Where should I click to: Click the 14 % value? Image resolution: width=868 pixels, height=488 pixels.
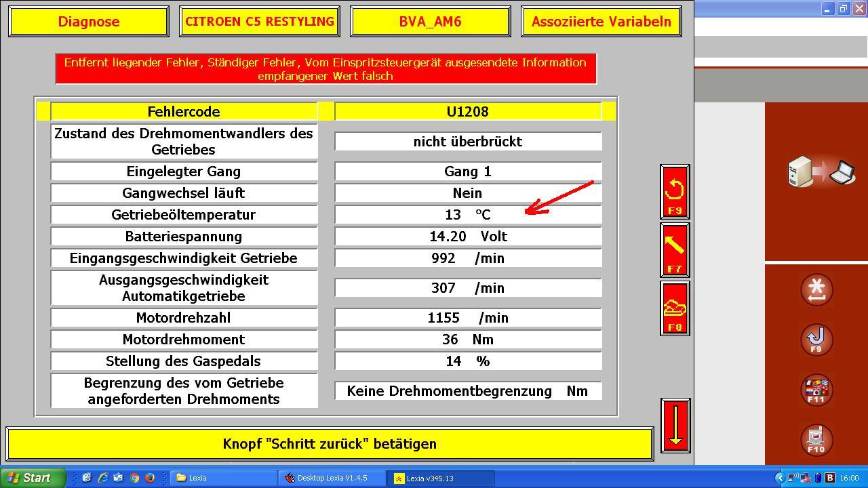468,361
